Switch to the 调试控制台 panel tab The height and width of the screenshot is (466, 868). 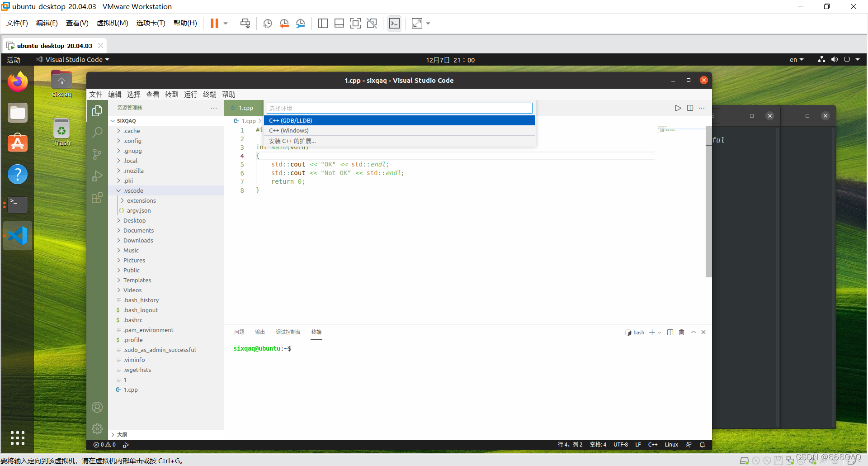coord(288,332)
